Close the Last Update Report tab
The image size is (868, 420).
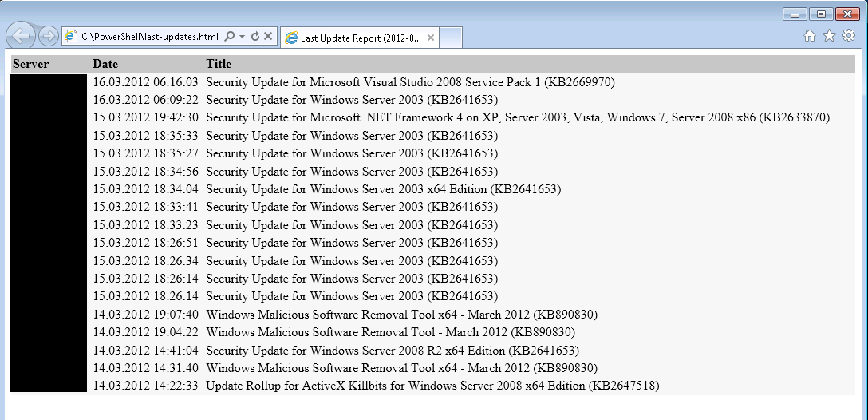(431, 38)
